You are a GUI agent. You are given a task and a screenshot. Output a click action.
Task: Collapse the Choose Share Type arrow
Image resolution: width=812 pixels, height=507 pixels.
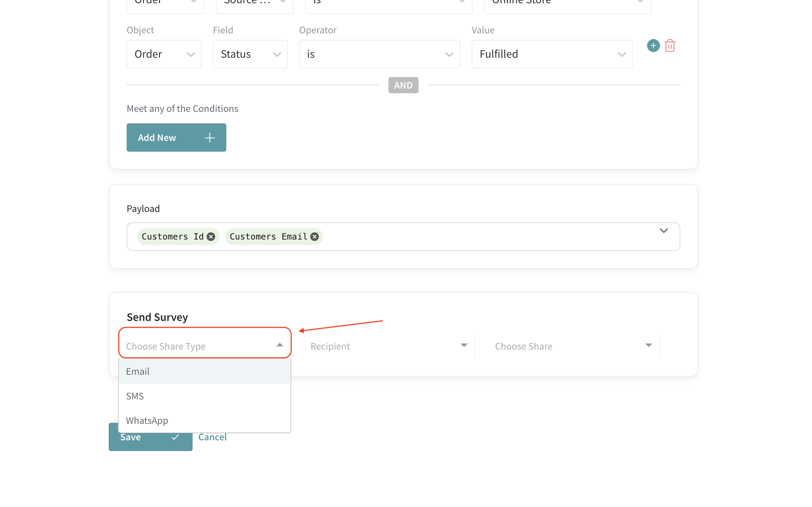click(280, 345)
